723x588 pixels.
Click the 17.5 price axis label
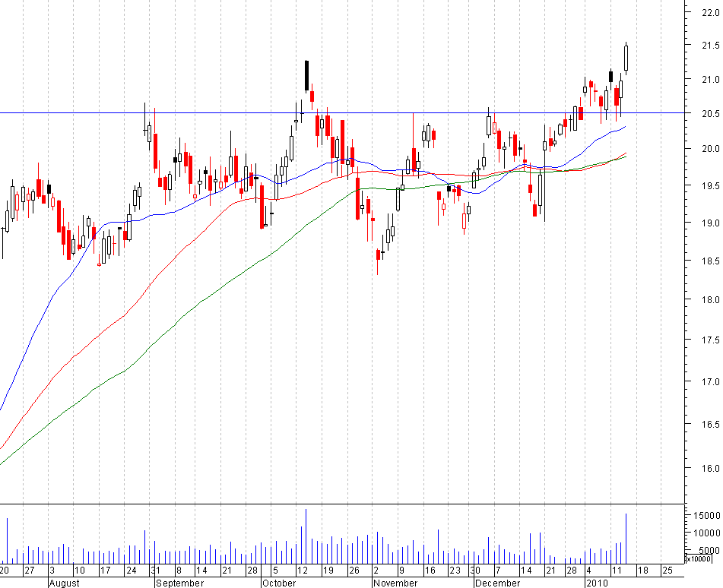[711, 340]
